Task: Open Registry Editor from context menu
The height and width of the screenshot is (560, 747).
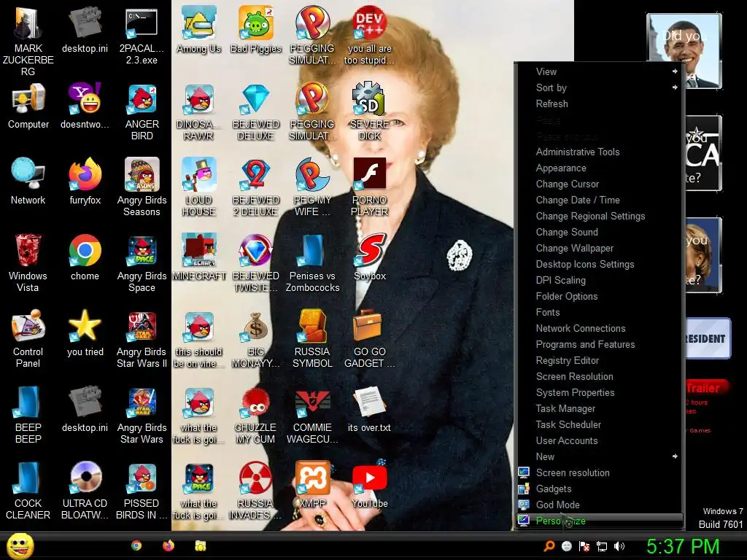Action: coord(600,360)
